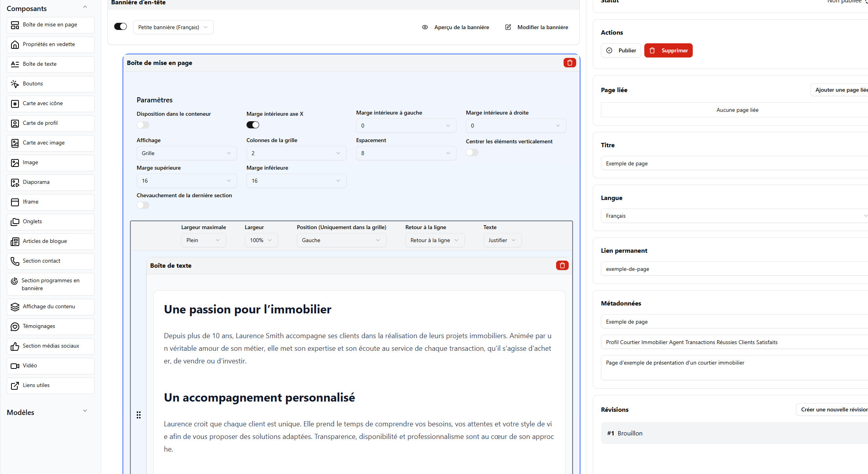
Task: Expand the Modèles panel
Action: point(85,411)
